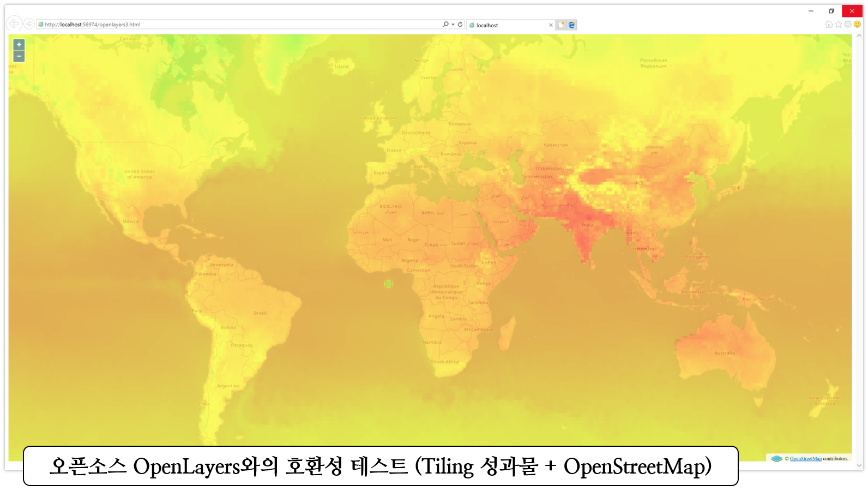Click the vertical scrollbar down arrow
Screen dimensions: 868x491
tap(859, 465)
